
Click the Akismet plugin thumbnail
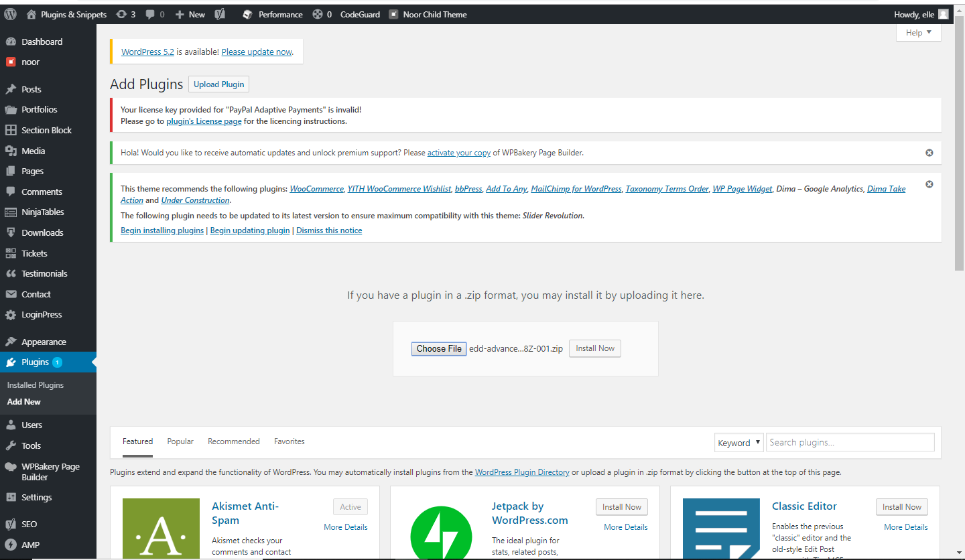pos(161,529)
